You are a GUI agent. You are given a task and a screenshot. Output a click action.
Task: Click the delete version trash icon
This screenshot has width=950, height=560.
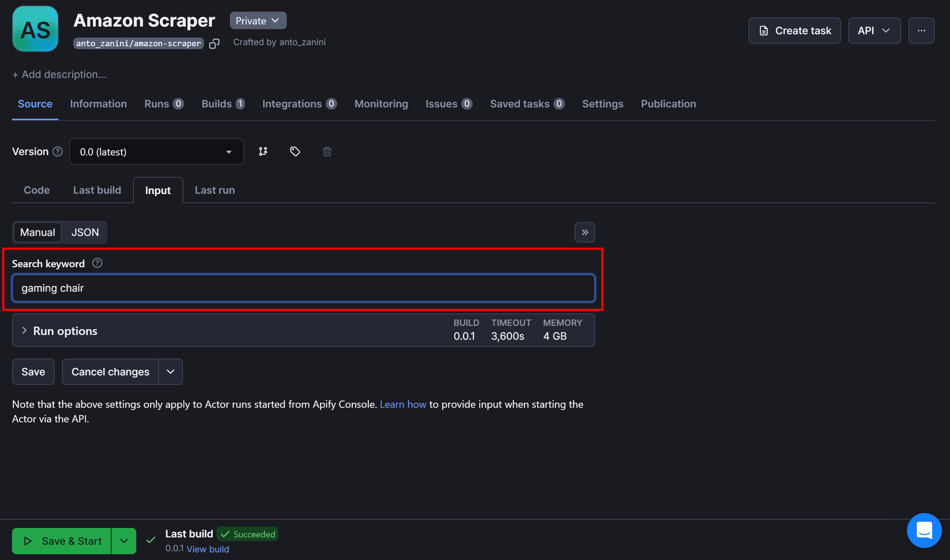tap(327, 152)
